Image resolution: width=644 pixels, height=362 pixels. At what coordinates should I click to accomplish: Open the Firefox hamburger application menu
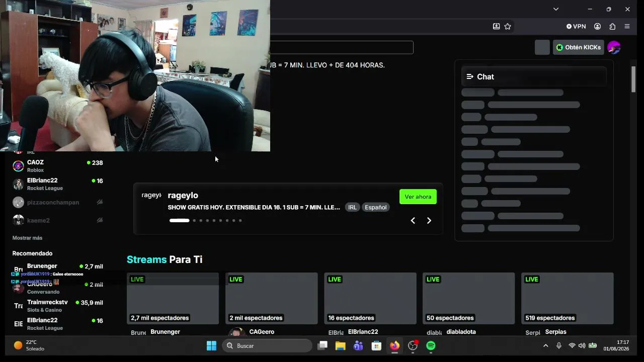(627, 26)
